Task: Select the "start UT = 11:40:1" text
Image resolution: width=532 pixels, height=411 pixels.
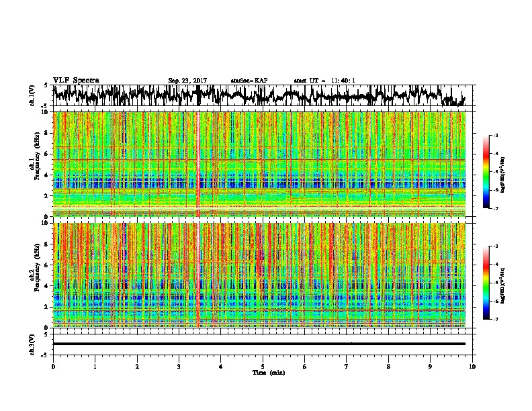Action: coord(324,81)
